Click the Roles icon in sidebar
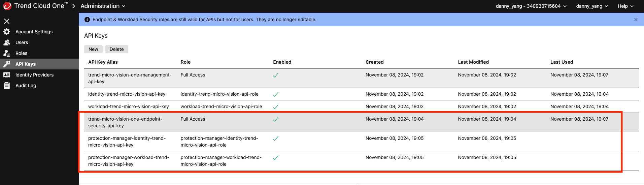644x185 pixels. [x=7, y=53]
